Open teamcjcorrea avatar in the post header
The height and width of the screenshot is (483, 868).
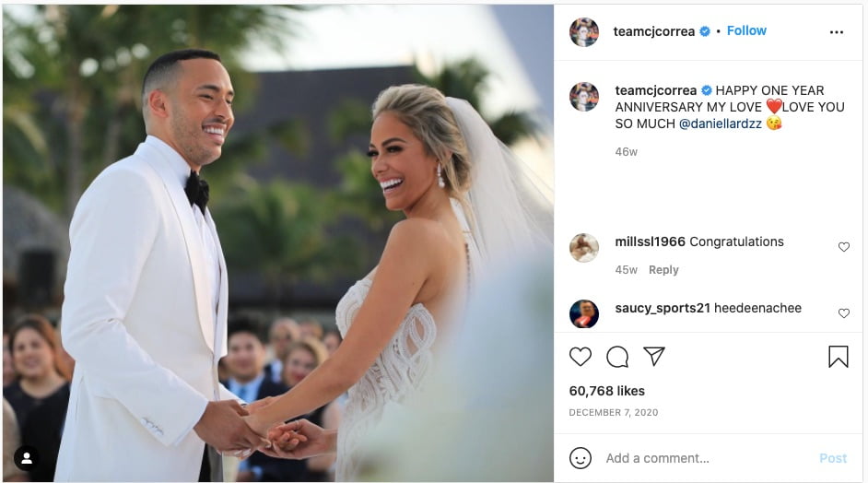pos(584,32)
